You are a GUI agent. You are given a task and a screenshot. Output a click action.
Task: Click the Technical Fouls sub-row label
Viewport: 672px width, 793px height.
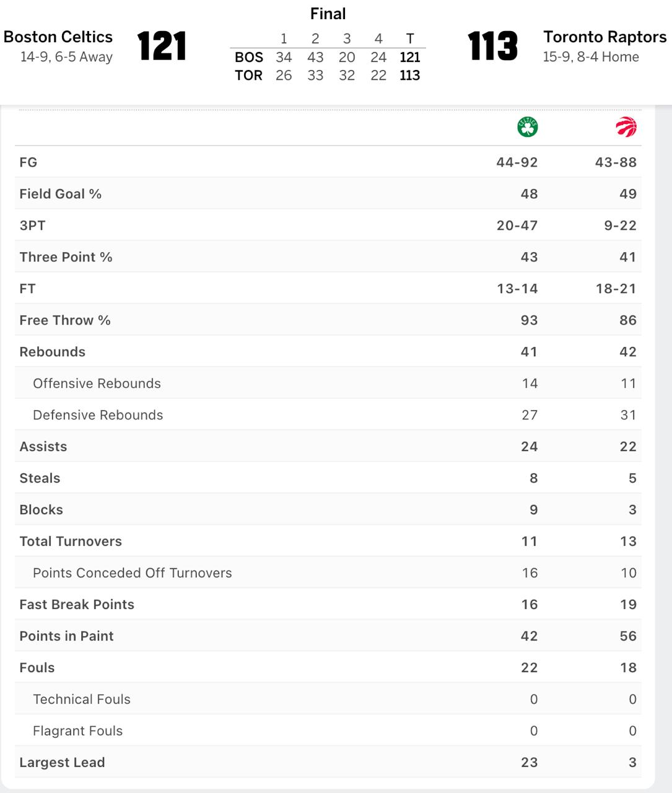(82, 699)
